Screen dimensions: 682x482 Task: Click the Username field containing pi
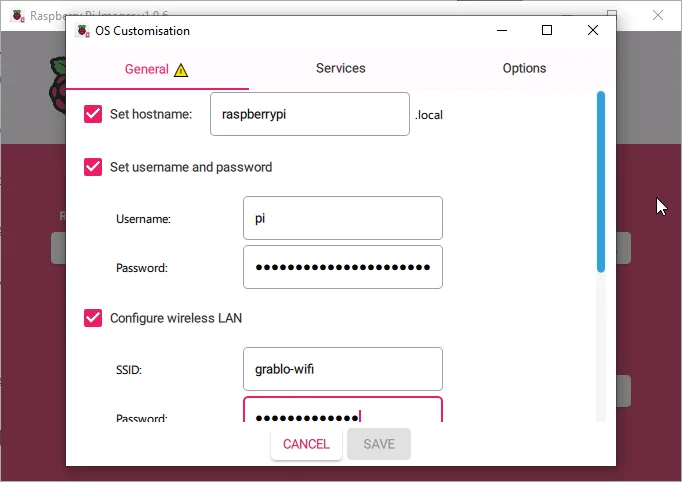343,218
